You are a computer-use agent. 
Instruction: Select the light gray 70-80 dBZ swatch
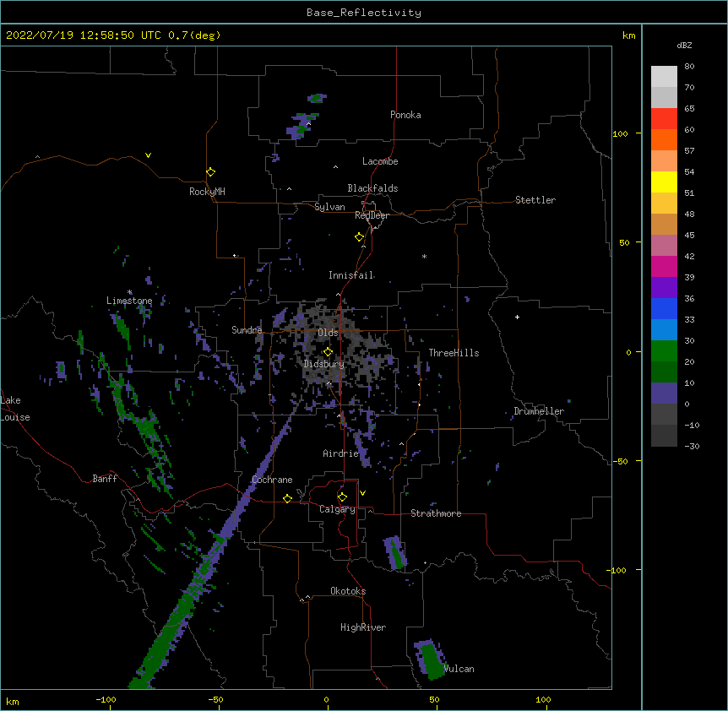tap(664, 77)
